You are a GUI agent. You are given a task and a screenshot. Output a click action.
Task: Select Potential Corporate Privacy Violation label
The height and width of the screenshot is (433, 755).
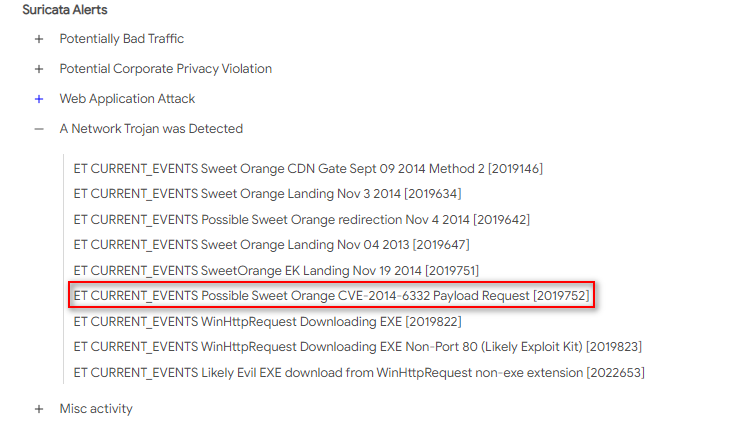coord(166,69)
